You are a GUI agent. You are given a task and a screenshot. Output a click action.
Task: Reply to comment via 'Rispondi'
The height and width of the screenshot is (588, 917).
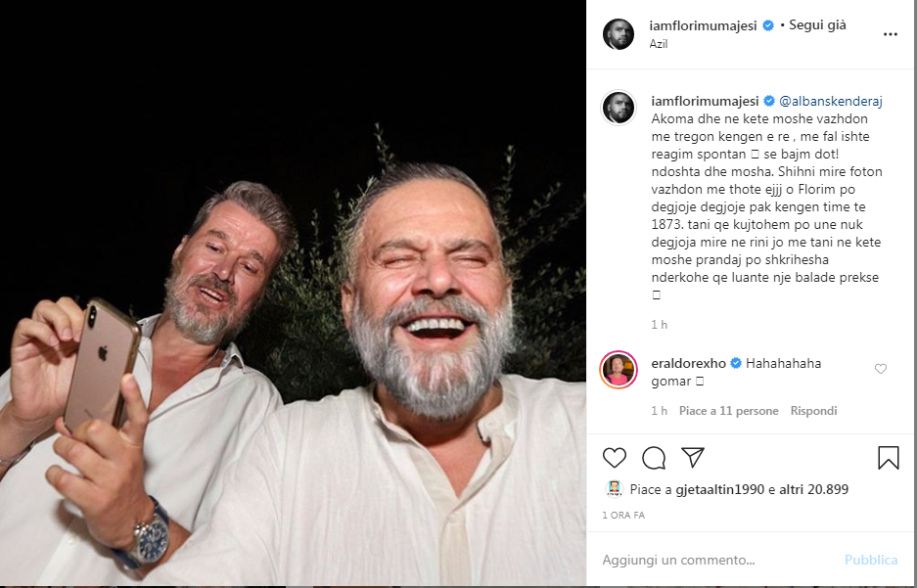813,411
